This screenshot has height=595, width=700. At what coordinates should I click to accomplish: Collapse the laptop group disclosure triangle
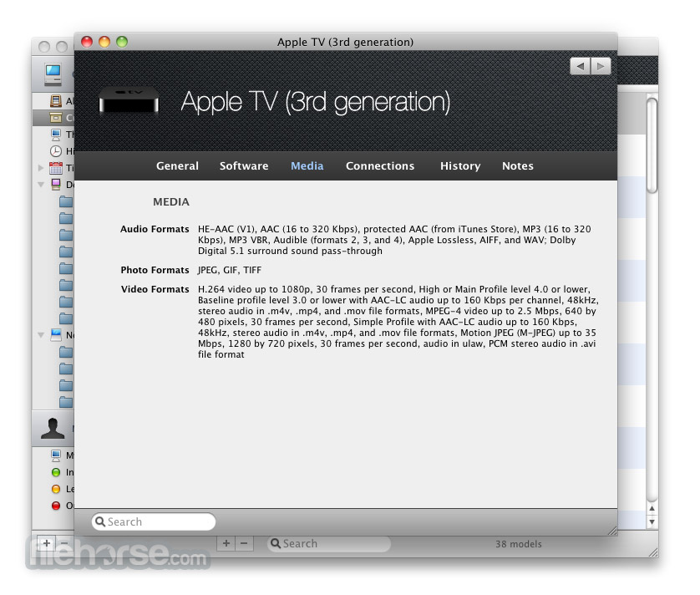click(41, 335)
